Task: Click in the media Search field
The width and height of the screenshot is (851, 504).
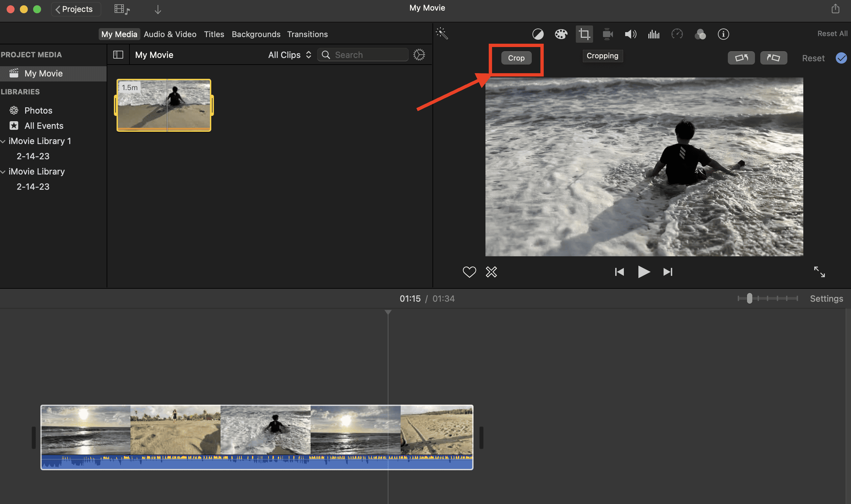Action: pos(363,55)
